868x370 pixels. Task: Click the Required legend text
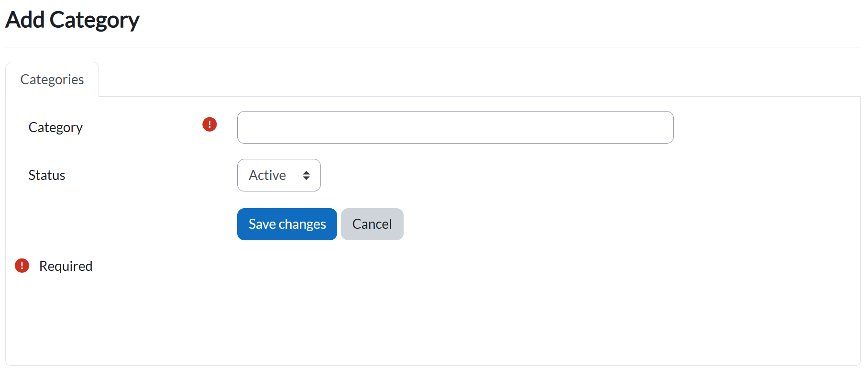(66, 266)
